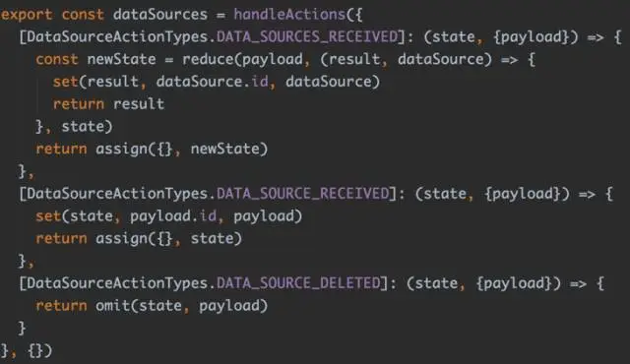Click the final '}, {})' closing line
This screenshot has width=630, height=364.
coord(27,351)
